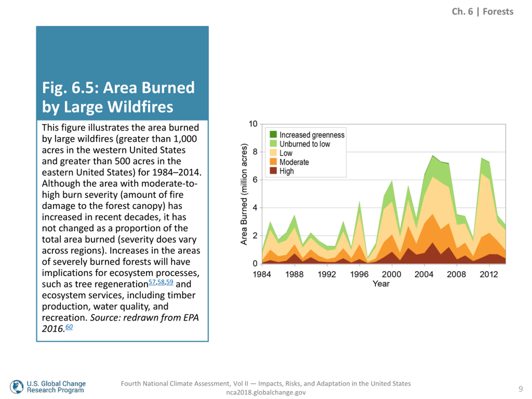Viewport: 532px width, 399px height.
Task: Click the 1984 x-axis tick label
Action: pos(262,274)
